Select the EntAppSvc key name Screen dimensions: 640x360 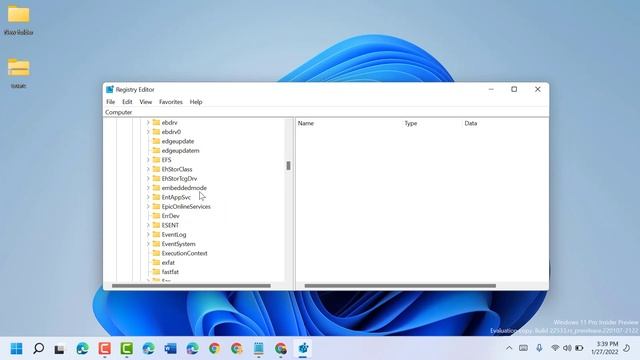point(176,197)
